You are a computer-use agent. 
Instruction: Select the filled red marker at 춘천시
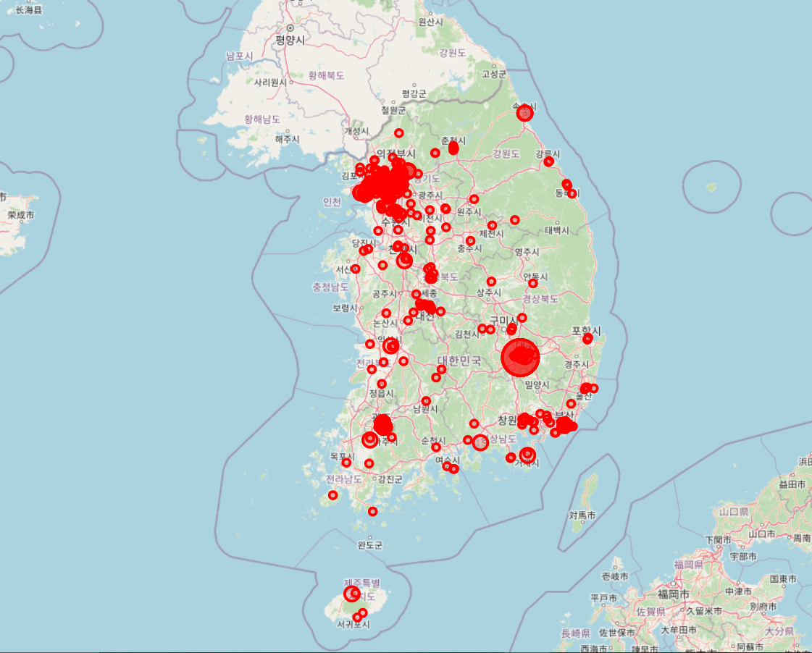[x=453, y=148]
